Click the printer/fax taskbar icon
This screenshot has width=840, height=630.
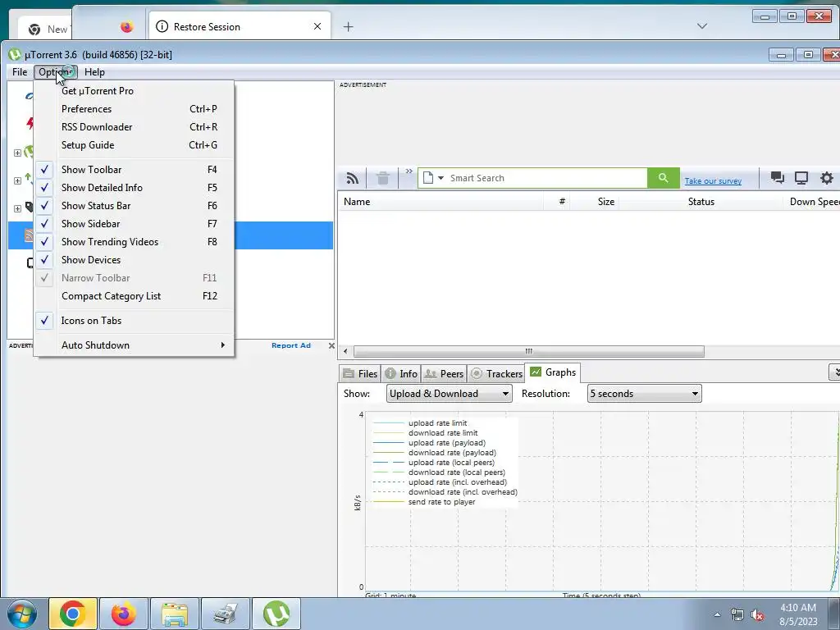pos(226,614)
